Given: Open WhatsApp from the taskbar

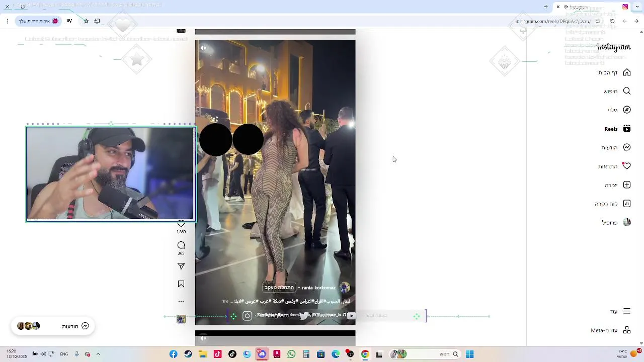Looking at the screenshot, I should click(x=292, y=354).
